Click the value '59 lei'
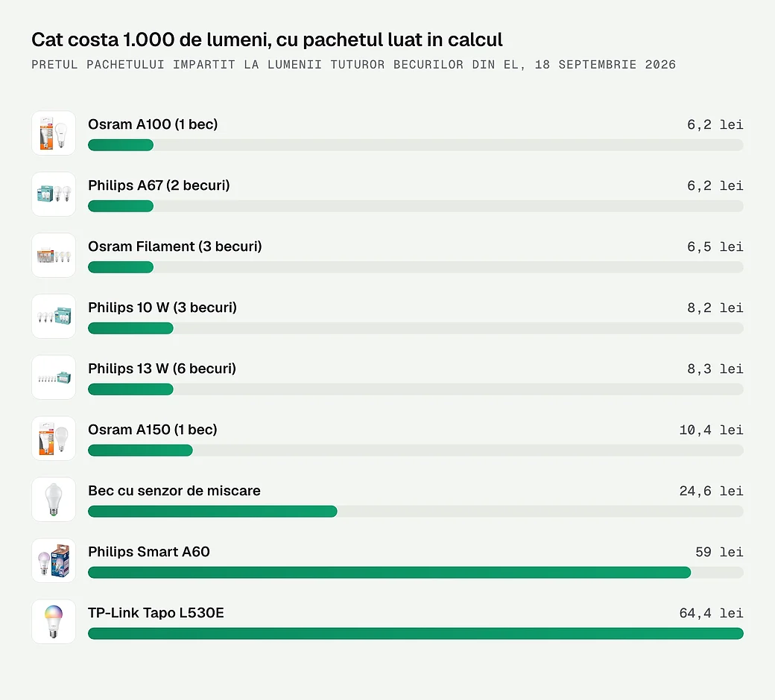 (x=719, y=553)
